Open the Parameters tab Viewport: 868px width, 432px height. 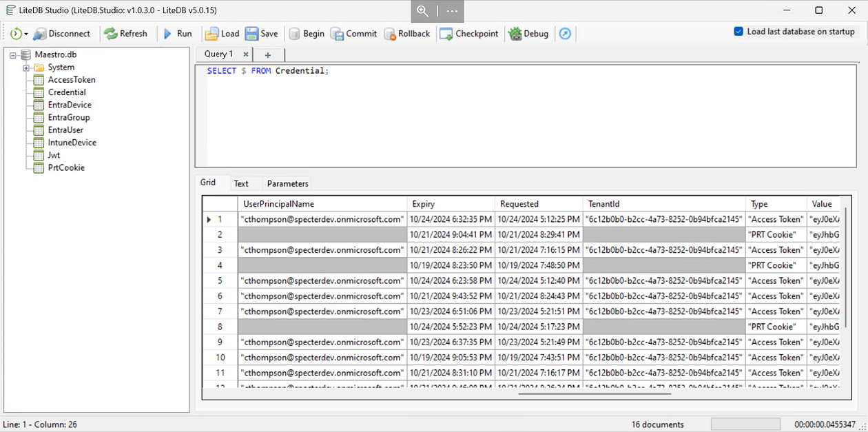click(x=288, y=183)
